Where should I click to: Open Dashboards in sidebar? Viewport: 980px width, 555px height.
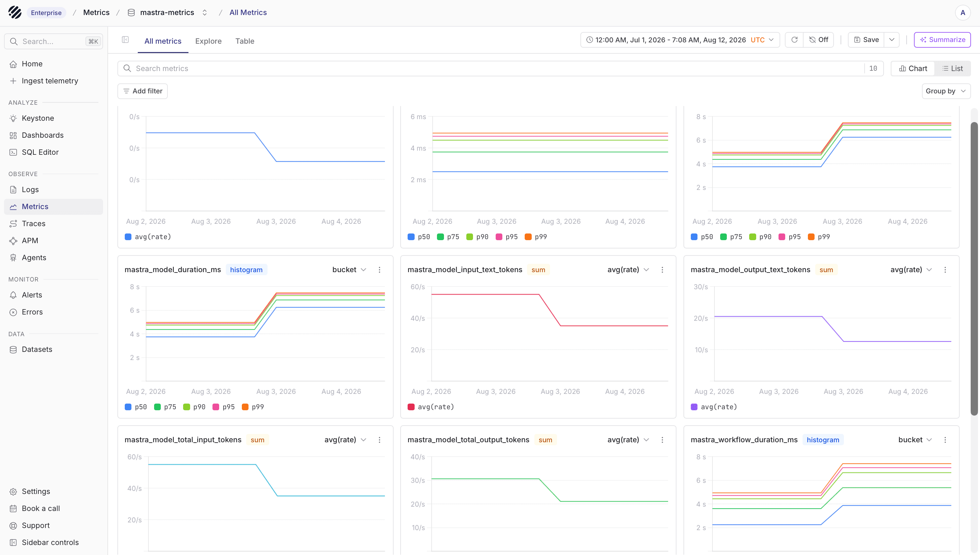(x=54, y=135)
